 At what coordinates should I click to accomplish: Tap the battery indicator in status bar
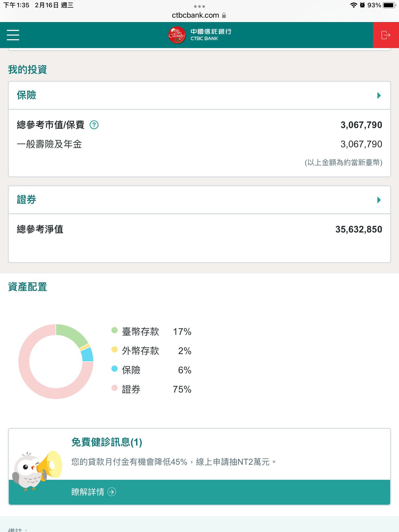[x=389, y=5]
